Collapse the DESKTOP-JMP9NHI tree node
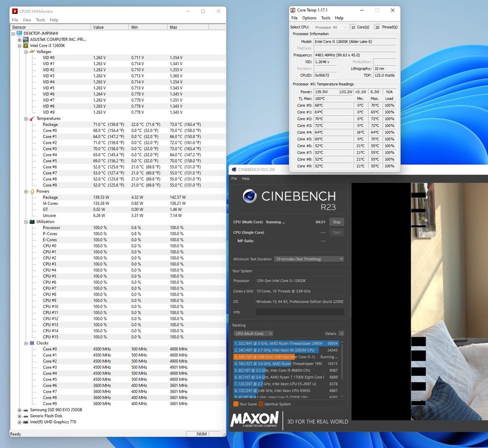The height and width of the screenshot is (448, 488). [13, 34]
